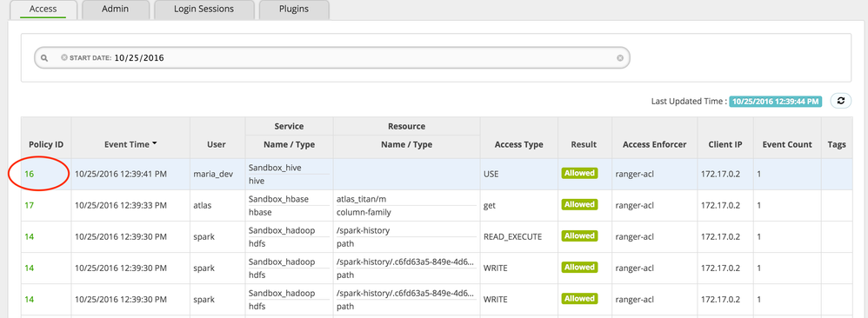Click the Service column group header
This screenshot has height=318, width=868.
[289, 126]
